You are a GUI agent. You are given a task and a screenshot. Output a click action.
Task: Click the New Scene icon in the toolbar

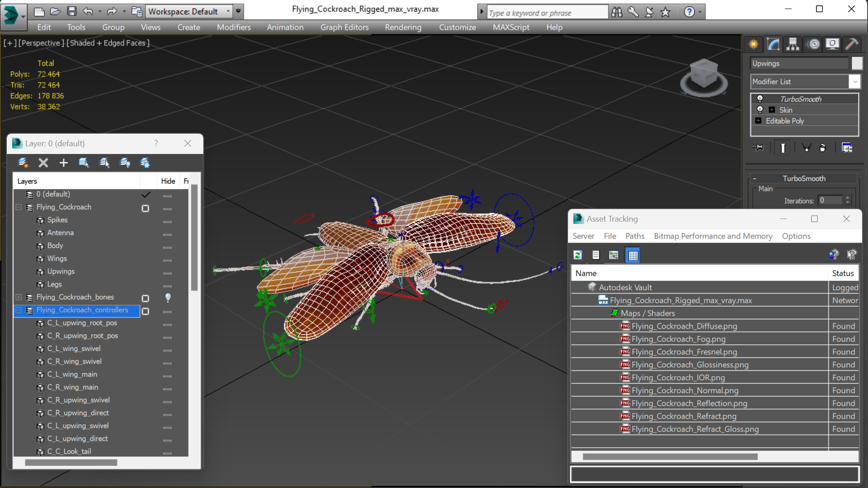(39, 12)
